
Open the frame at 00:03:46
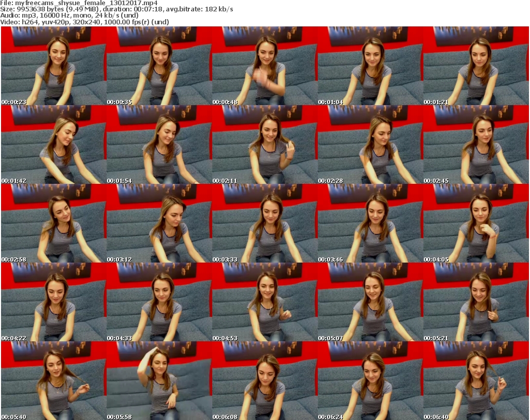point(370,224)
